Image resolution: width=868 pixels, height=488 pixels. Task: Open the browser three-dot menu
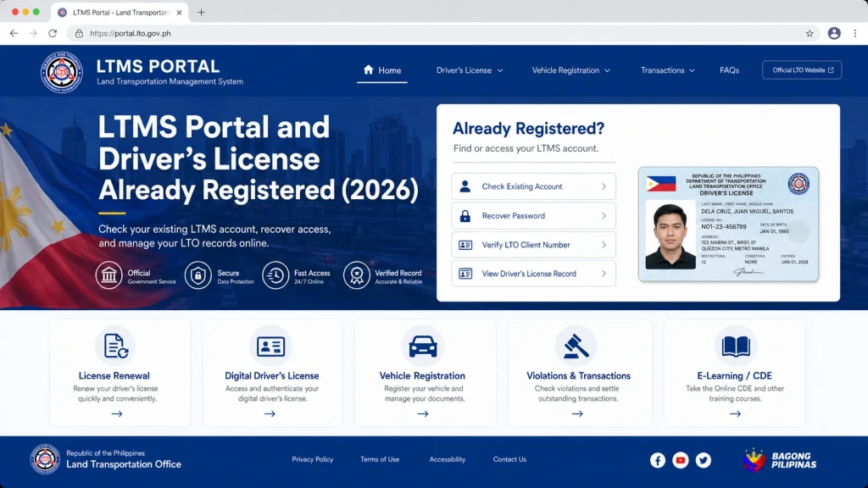(x=854, y=33)
